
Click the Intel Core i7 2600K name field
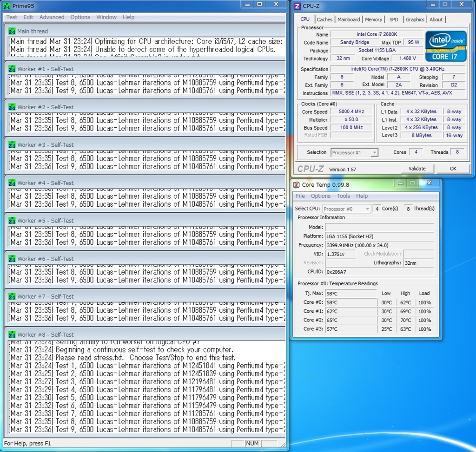coord(377,34)
